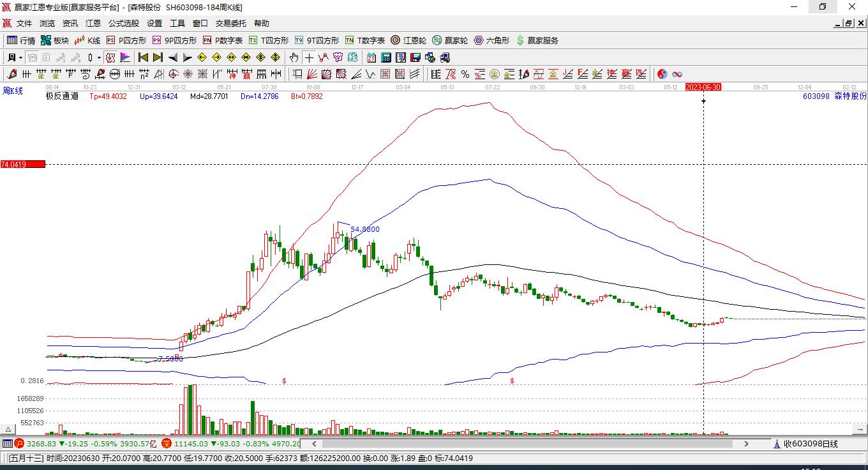
Task: Activate the crosshair cursor tool
Action: tap(309, 57)
